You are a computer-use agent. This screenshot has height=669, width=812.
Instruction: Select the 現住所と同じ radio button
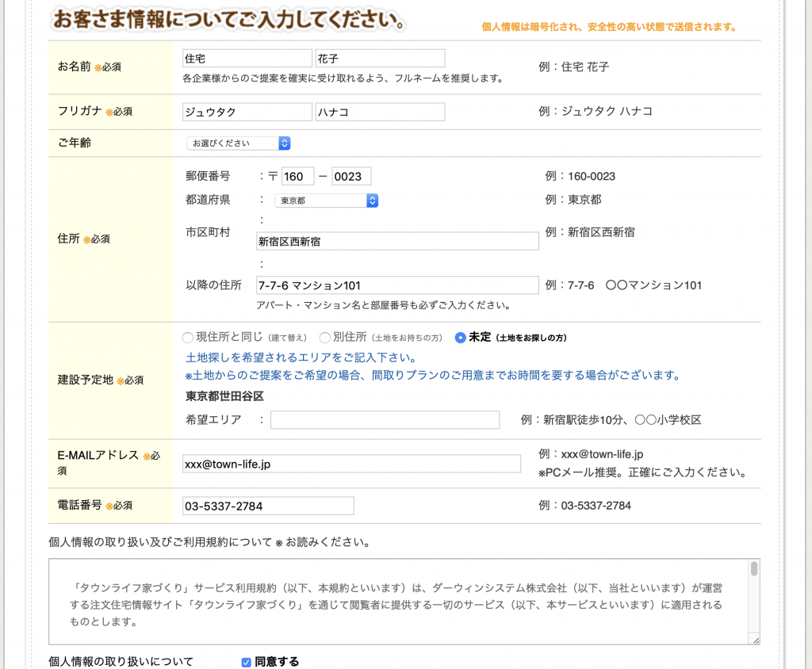click(187, 338)
